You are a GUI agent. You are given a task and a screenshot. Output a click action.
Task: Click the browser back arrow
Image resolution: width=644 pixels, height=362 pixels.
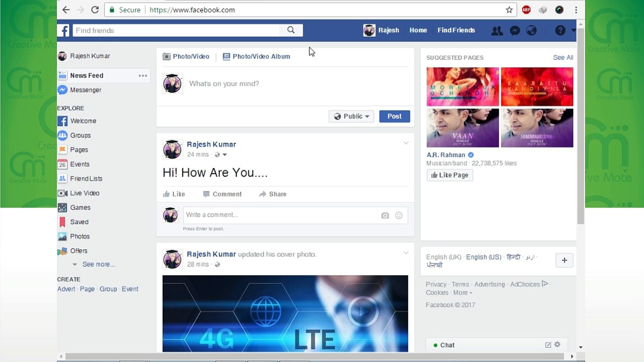[66, 10]
